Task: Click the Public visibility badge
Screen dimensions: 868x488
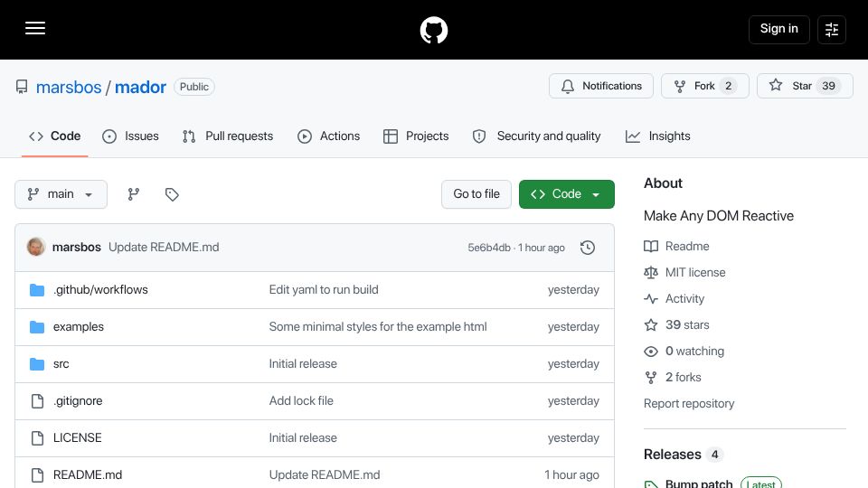Action: tap(194, 87)
